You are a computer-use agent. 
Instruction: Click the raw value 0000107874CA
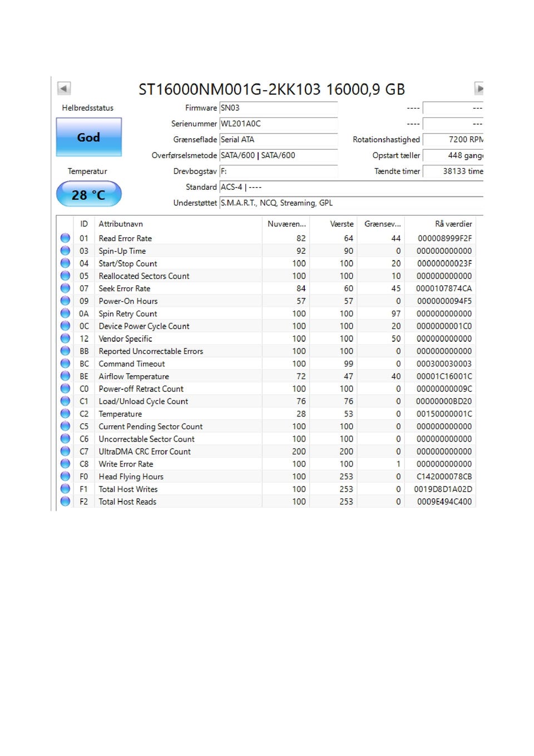tap(444, 288)
